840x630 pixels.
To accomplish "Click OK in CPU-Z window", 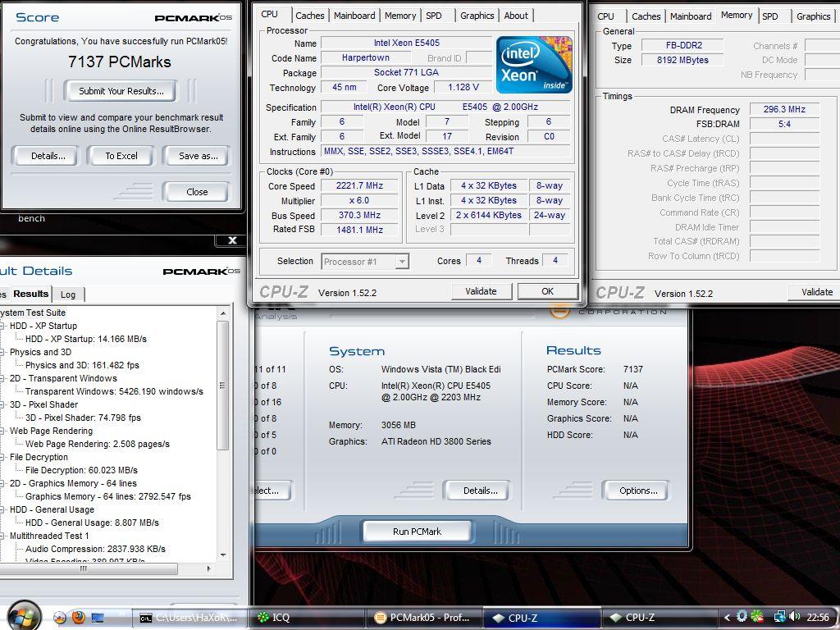I will pyautogui.click(x=547, y=291).
